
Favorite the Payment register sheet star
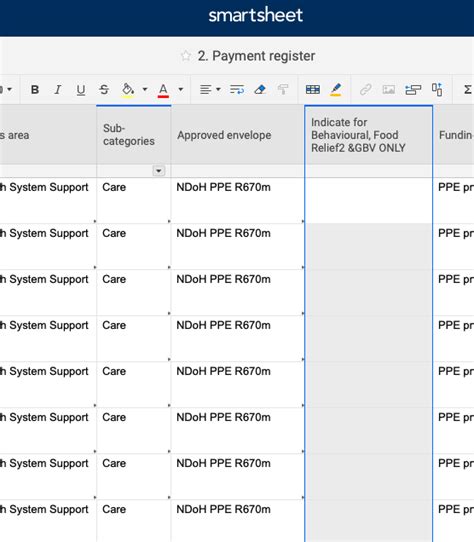(x=186, y=56)
